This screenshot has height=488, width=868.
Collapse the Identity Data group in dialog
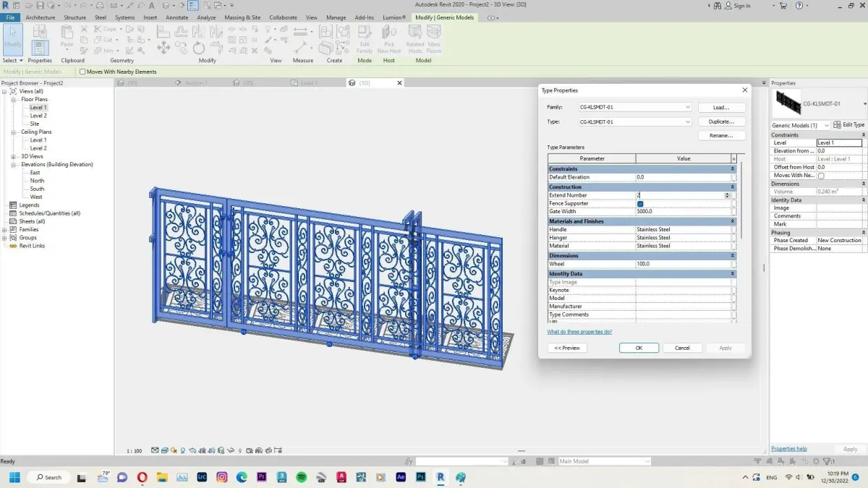click(x=733, y=274)
